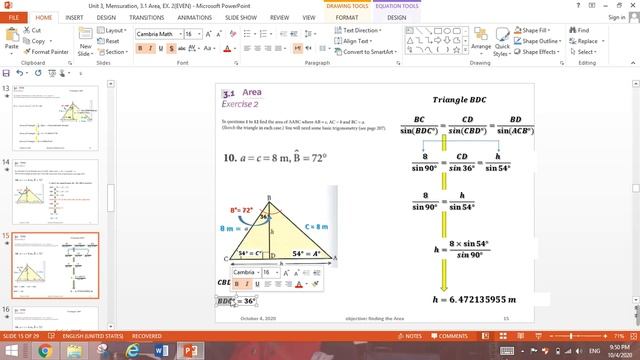The height and width of the screenshot is (360, 640).
Task: Convert to SmartArt graphic
Action: pyautogui.click(x=365, y=52)
